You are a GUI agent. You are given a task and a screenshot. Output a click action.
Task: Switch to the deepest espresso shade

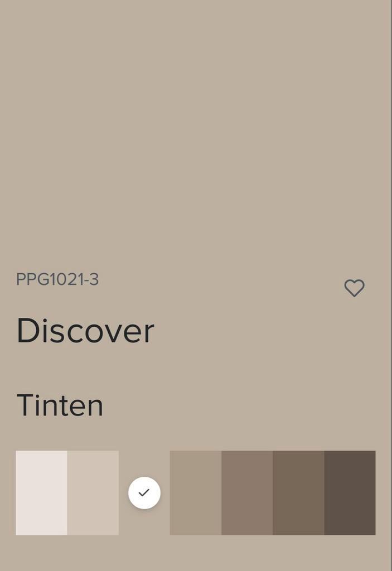350,493
